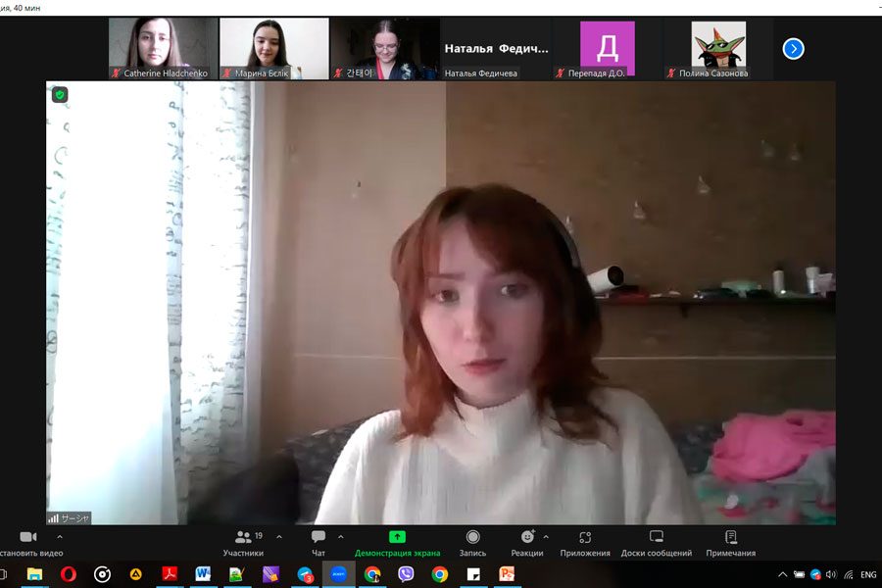Image resolution: width=882 pixels, height=588 pixels.
Task: Open the purple pencil app in taskbar
Action: pyautogui.click(x=270, y=574)
